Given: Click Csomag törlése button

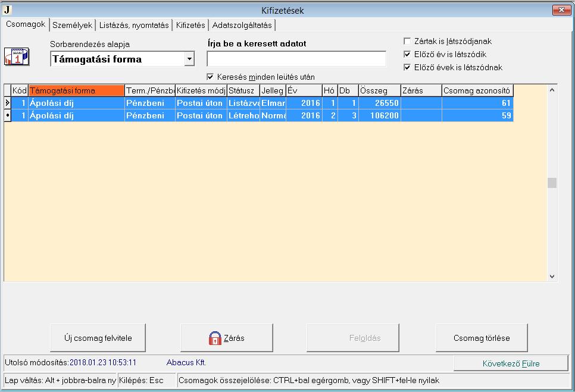Looking at the screenshot, I should [482, 338].
